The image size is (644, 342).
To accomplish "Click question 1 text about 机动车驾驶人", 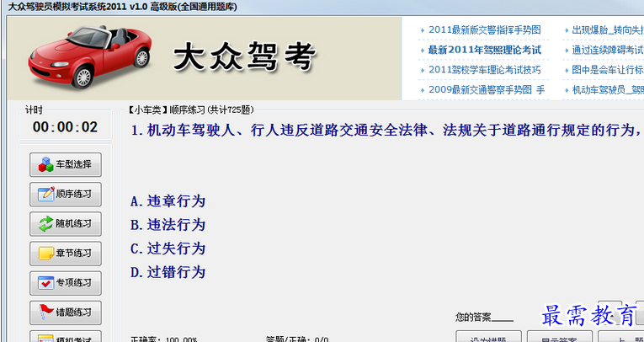I will [x=386, y=131].
